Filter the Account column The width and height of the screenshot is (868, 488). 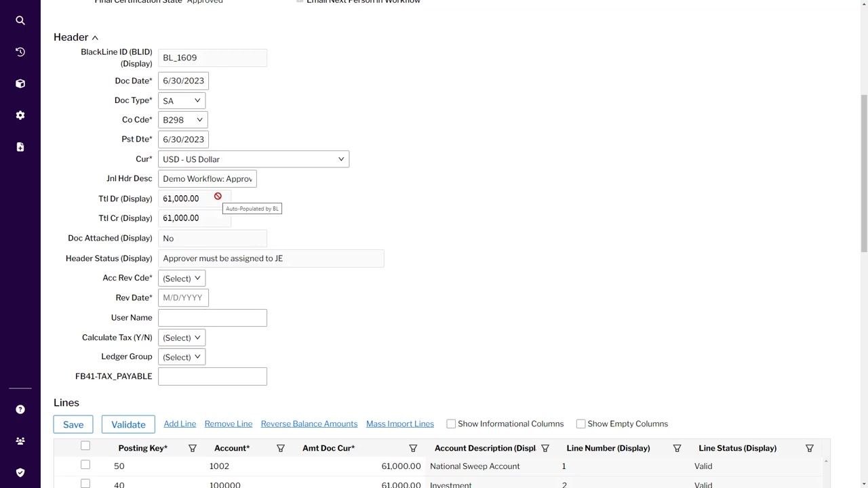tap(281, 449)
